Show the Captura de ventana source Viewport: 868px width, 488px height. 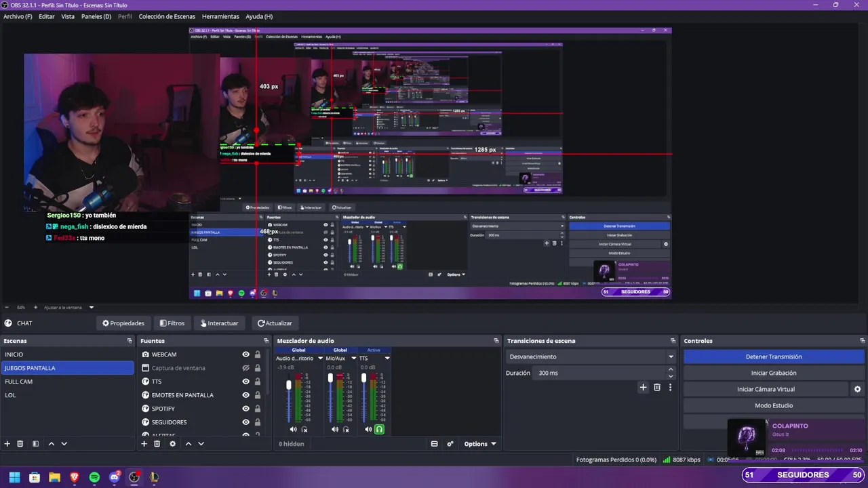pyautogui.click(x=246, y=368)
